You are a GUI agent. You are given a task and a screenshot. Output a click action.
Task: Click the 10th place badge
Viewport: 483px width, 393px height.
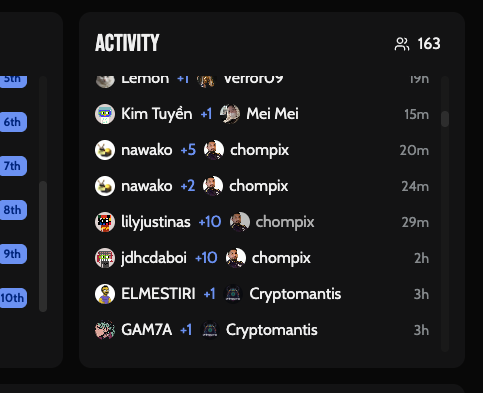pyautogui.click(x=13, y=298)
